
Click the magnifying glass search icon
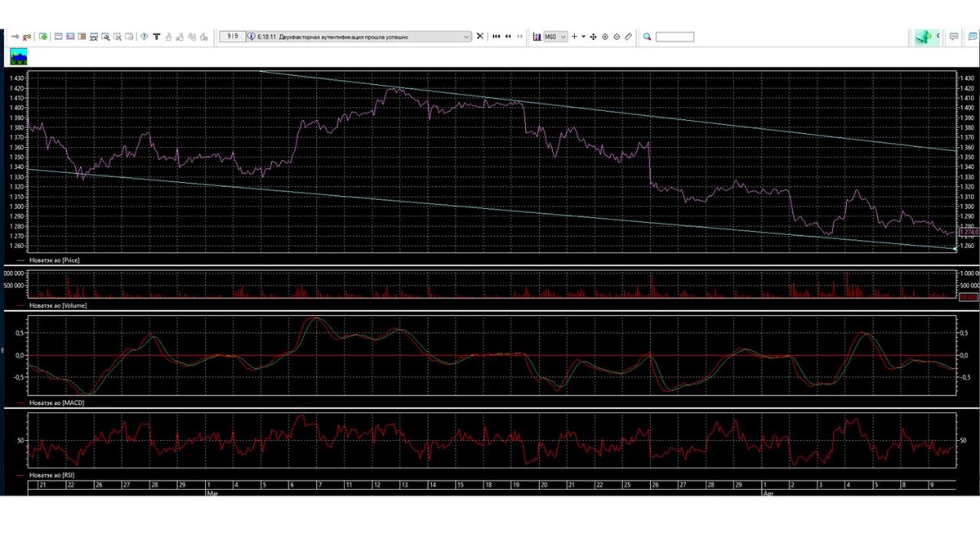647,37
